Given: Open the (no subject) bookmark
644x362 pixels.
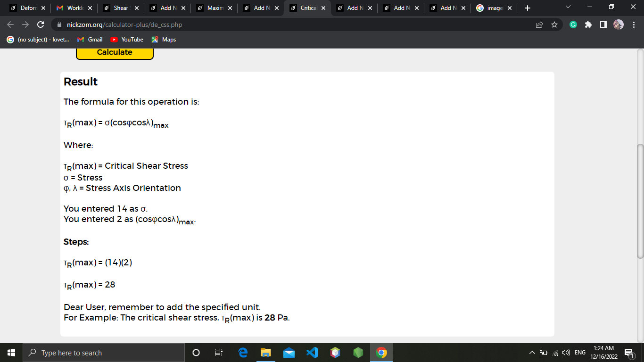Looking at the screenshot, I should click(38, 40).
